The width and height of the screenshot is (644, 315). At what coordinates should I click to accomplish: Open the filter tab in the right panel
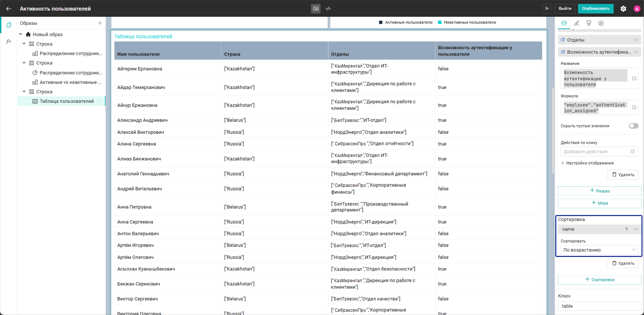[x=589, y=23]
